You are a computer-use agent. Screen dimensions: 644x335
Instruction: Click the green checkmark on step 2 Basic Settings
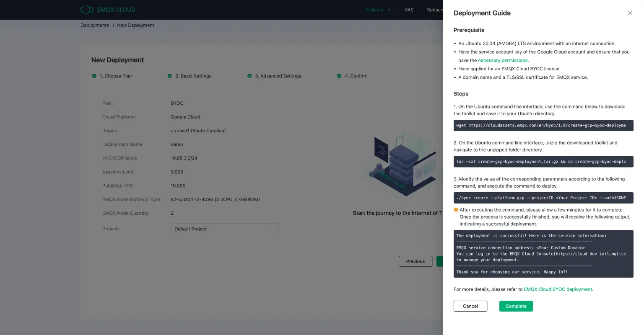pyautogui.click(x=170, y=76)
